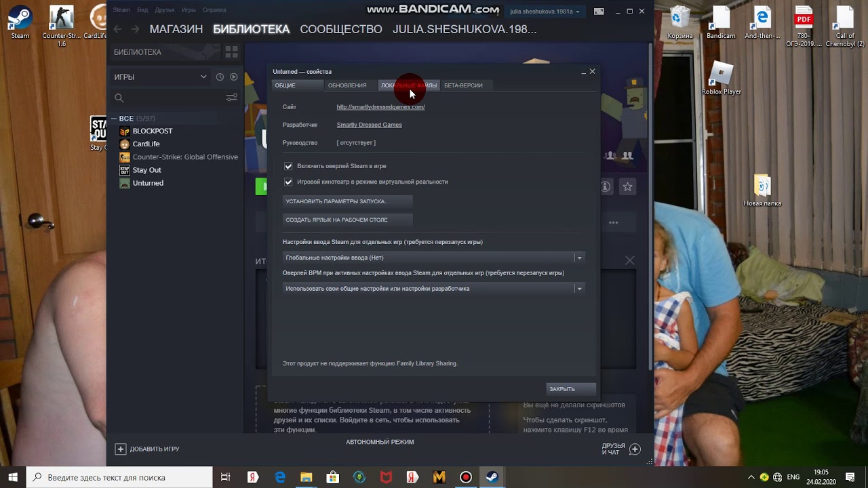Click the favorite star icon on game page

tap(628, 186)
